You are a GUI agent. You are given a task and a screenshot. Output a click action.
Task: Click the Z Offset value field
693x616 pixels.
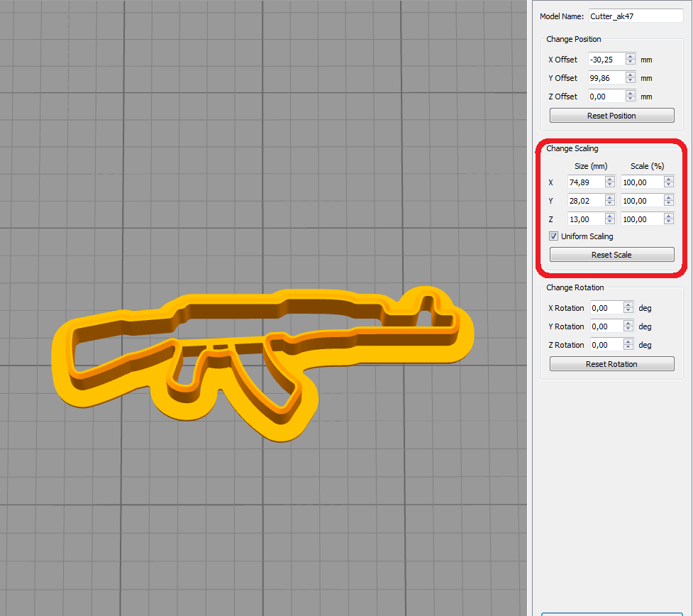(x=606, y=97)
